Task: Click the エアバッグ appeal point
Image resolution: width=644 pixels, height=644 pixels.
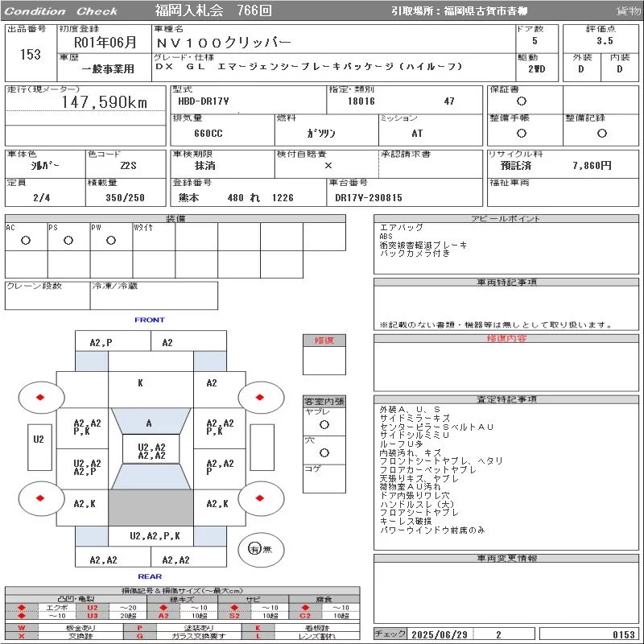Action: coord(401,227)
